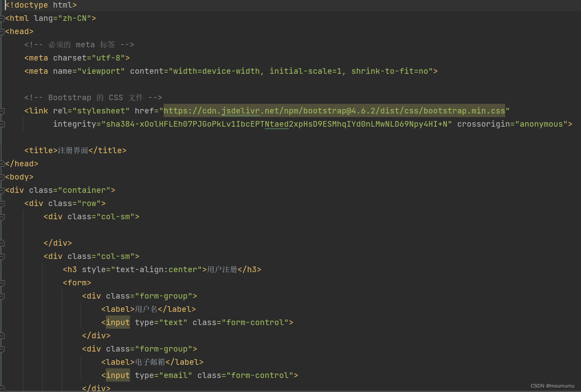This screenshot has height=392, width=581.
Task: Click the text-align:center style value
Action: (x=156, y=270)
